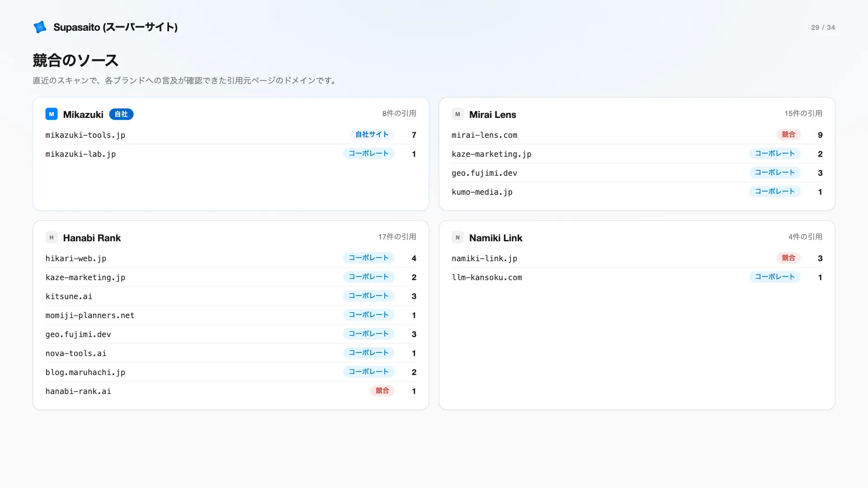Select the hanabi-rank.ai domain

point(78,391)
